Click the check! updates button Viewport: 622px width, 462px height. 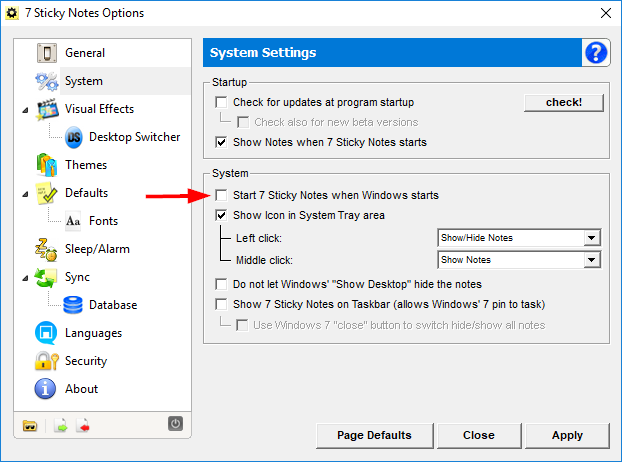[x=564, y=103]
